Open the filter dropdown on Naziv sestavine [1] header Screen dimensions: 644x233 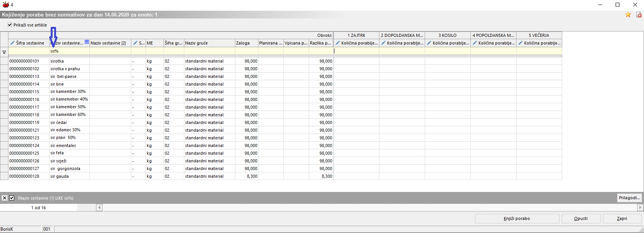point(87,42)
